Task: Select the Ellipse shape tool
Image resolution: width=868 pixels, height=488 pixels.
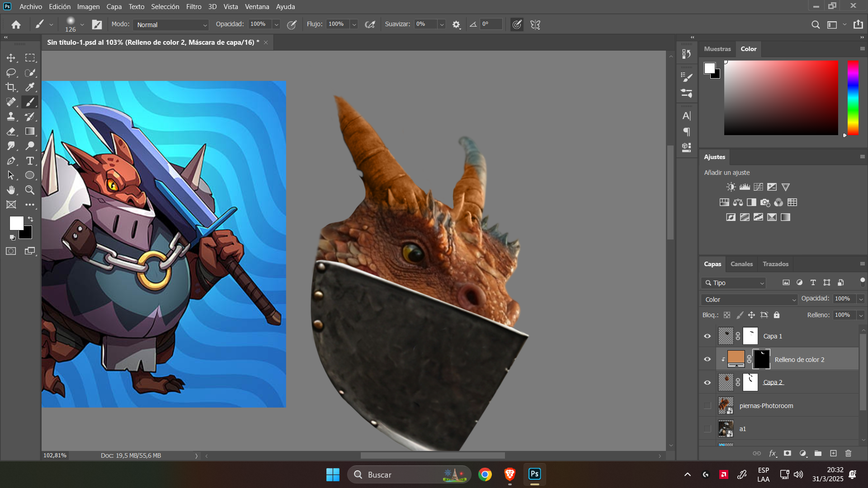Action: click(30, 175)
